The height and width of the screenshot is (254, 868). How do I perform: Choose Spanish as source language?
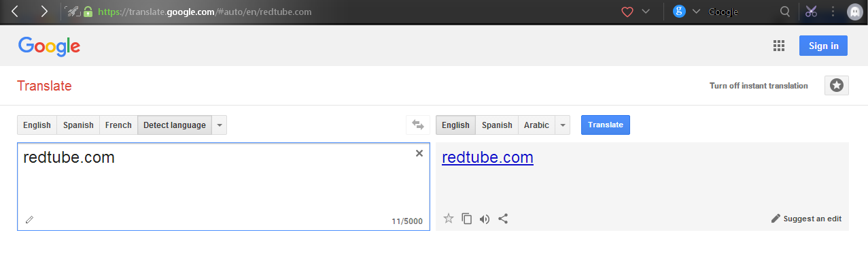point(78,125)
